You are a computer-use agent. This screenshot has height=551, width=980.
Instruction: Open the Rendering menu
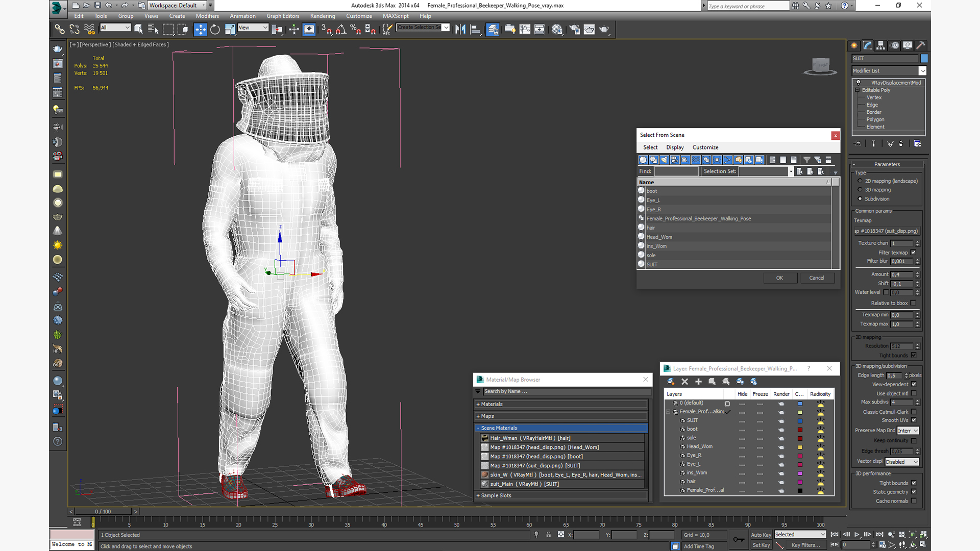tap(323, 16)
